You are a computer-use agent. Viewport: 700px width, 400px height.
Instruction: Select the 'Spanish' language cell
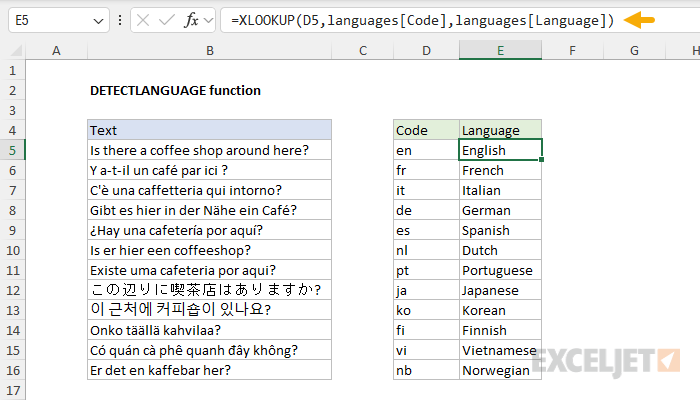500,230
